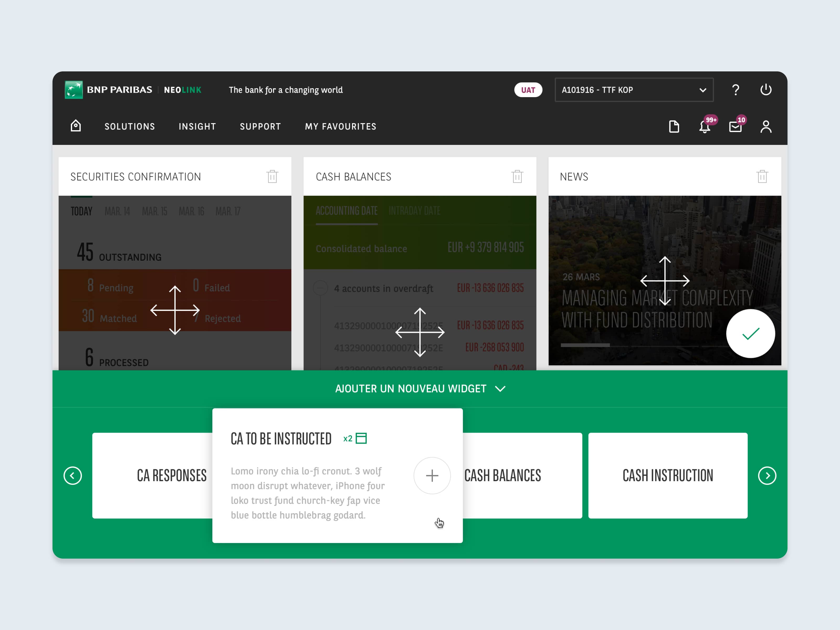Screen dimensions: 840x630
Task: Click the CA To Be Instructed title
Action: 281,439
